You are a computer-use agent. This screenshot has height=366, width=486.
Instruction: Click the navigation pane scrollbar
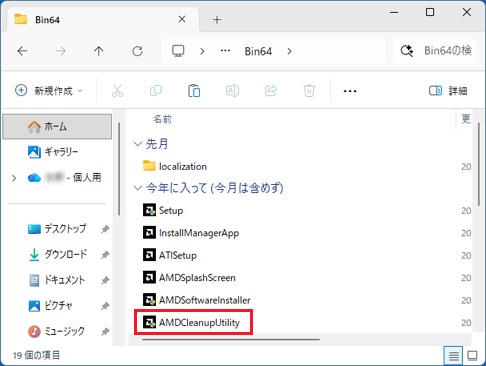119,169
